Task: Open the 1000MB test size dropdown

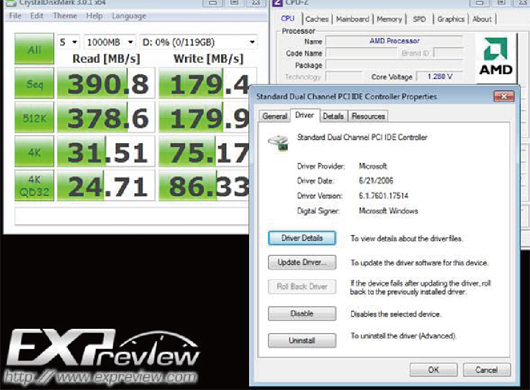Action: (110, 42)
